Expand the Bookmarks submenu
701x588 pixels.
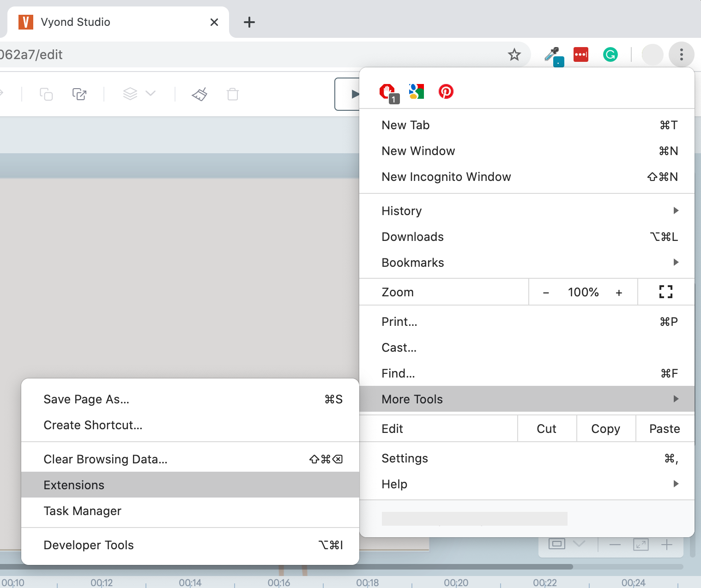[x=526, y=263]
